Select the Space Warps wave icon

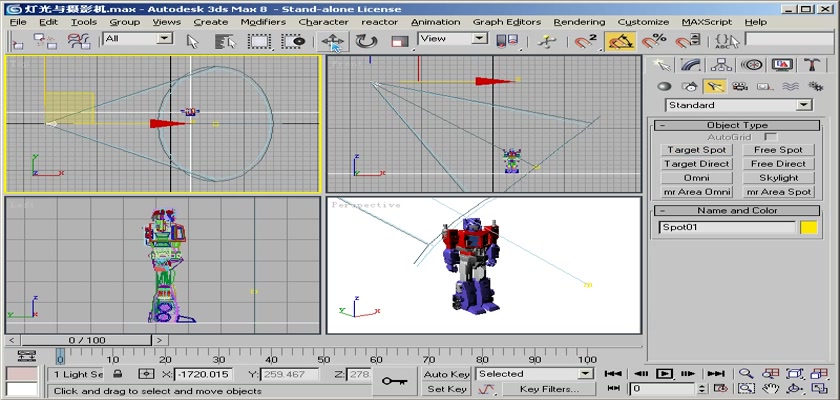[790, 86]
